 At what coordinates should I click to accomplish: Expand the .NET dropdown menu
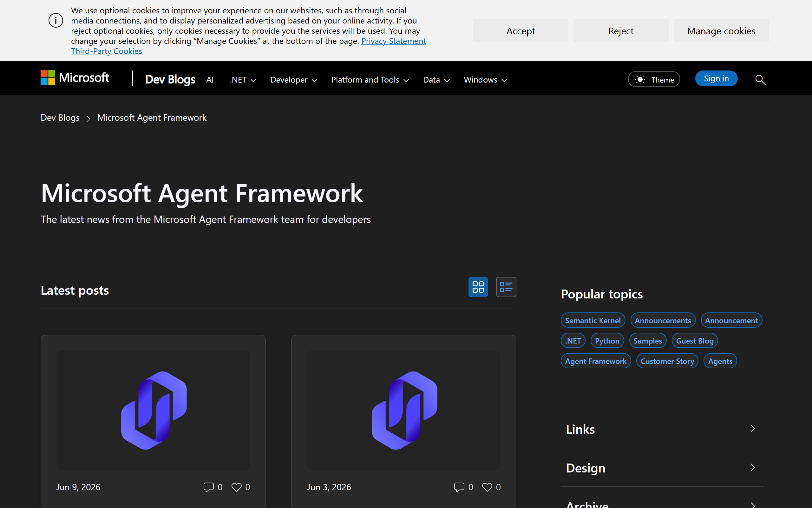tap(243, 80)
